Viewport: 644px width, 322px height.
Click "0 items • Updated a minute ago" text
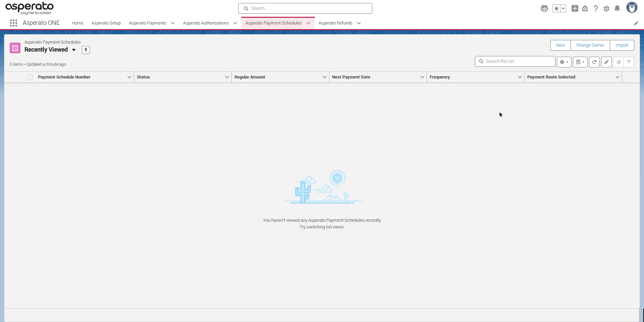tap(38, 64)
